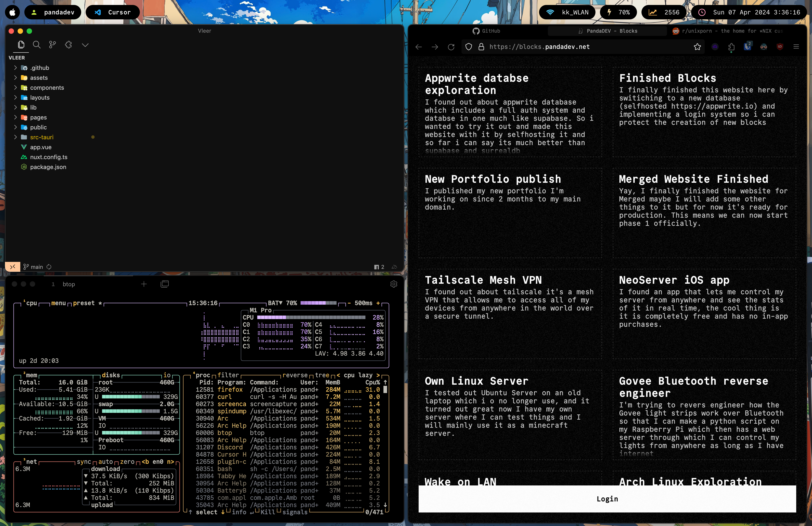Open the Search icon in Vleer sidebar

37,45
